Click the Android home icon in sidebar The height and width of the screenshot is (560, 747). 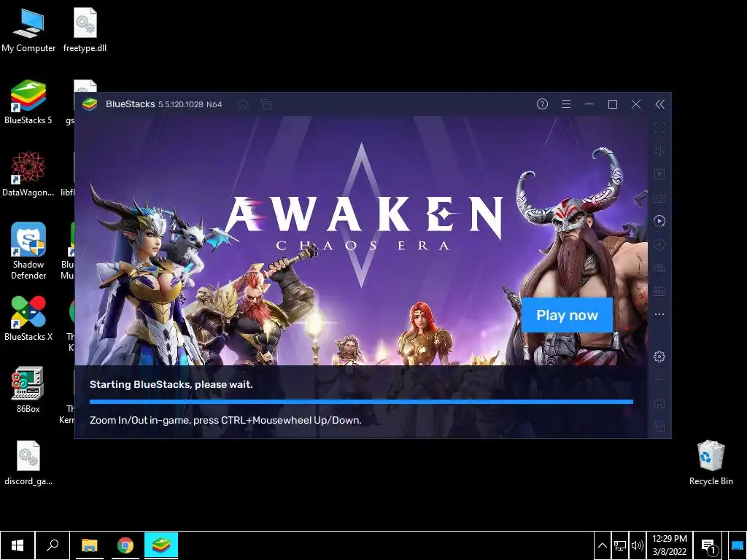coord(659,404)
